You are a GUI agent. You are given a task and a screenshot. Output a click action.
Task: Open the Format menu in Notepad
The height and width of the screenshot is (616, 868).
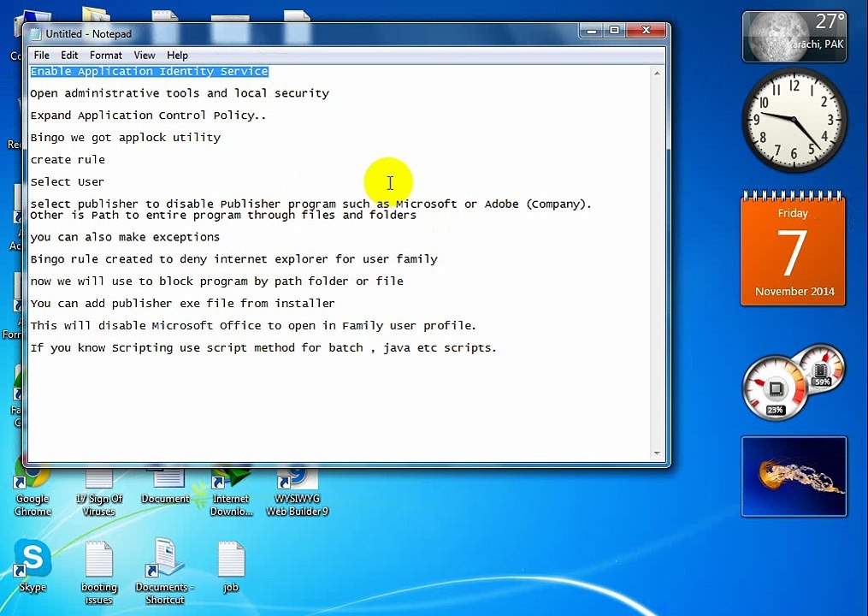pyautogui.click(x=106, y=55)
